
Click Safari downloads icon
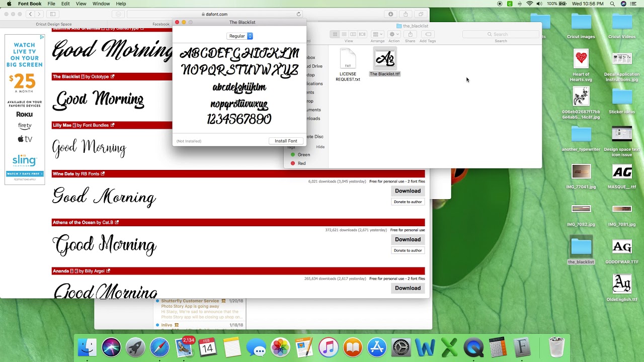click(x=390, y=14)
